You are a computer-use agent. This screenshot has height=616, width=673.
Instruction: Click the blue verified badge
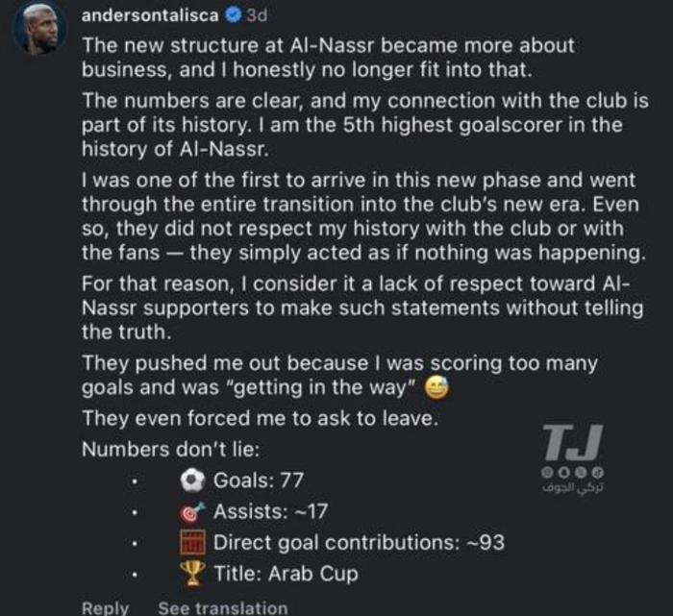pos(231,16)
